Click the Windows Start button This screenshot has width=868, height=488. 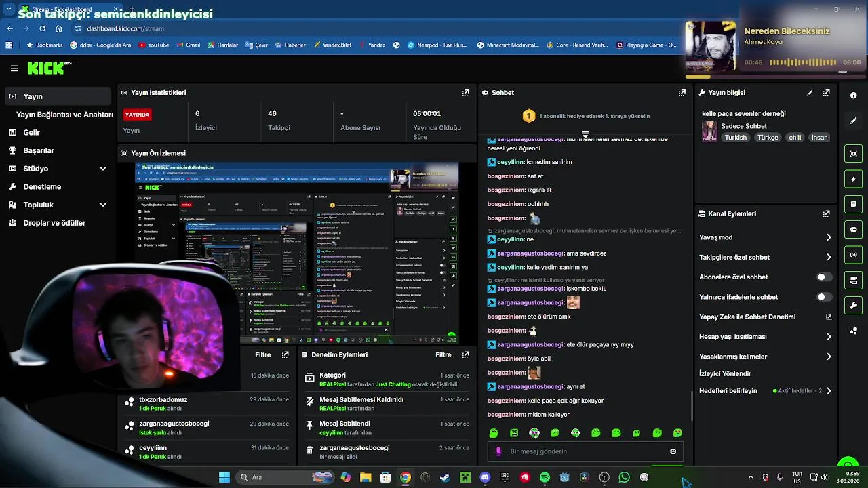click(224, 477)
